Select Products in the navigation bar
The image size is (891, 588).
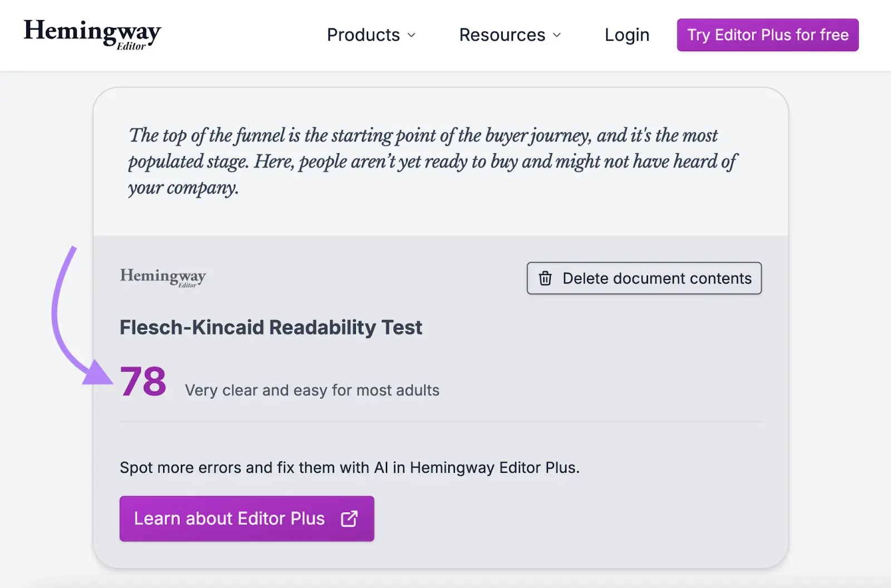pos(363,35)
